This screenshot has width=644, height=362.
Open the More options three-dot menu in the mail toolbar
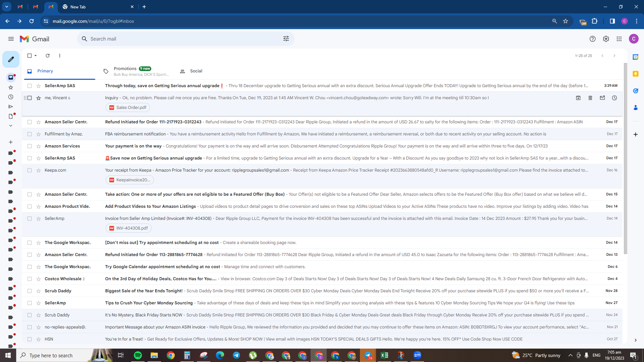click(x=60, y=56)
